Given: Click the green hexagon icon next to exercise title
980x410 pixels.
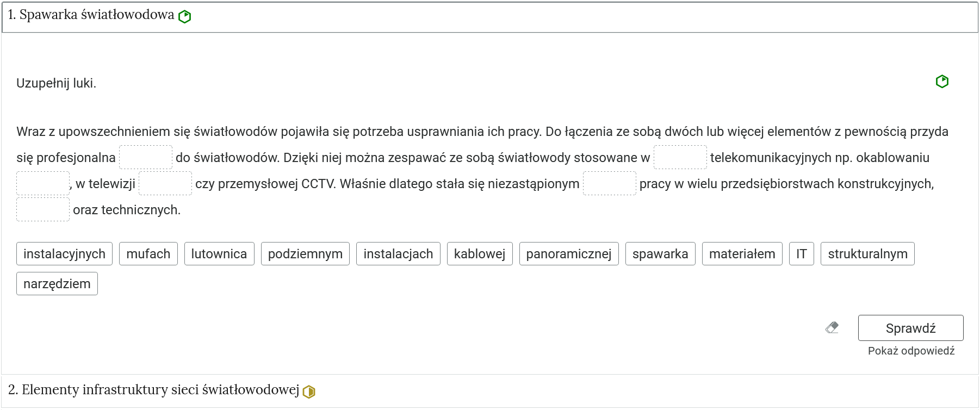Looking at the screenshot, I should click(x=184, y=16).
